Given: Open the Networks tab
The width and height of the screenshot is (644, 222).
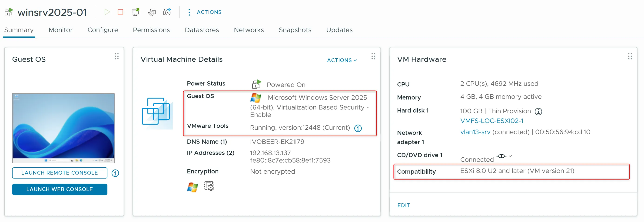Looking at the screenshot, I should pos(249,30).
